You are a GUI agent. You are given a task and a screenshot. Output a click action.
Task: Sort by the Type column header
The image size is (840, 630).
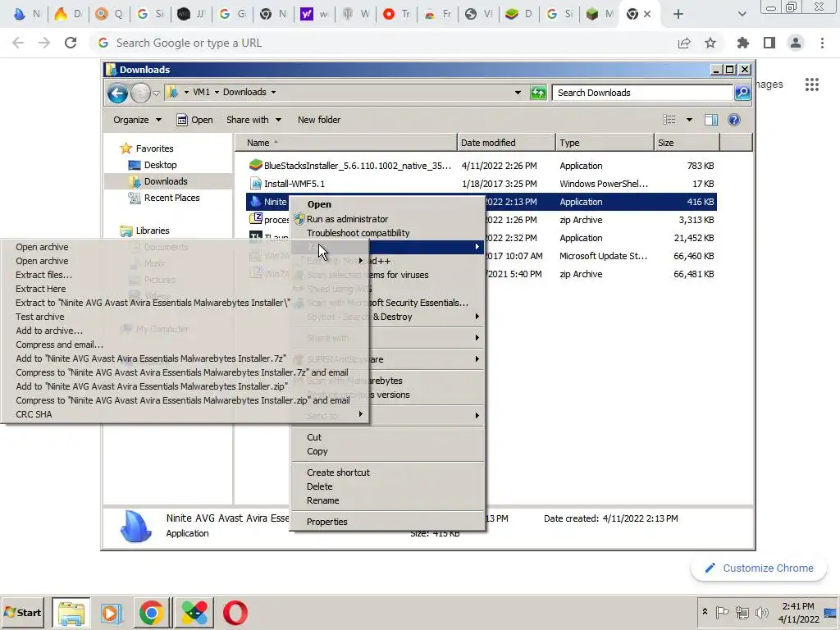click(605, 143)
